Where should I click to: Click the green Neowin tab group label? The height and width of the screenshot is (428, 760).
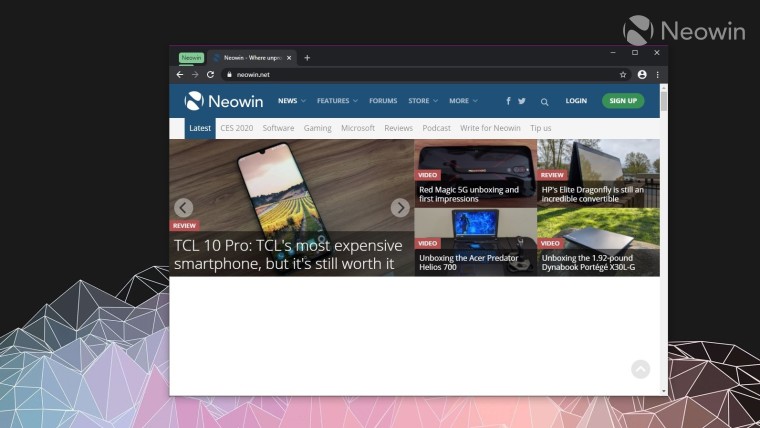click(x=191, y=58)
